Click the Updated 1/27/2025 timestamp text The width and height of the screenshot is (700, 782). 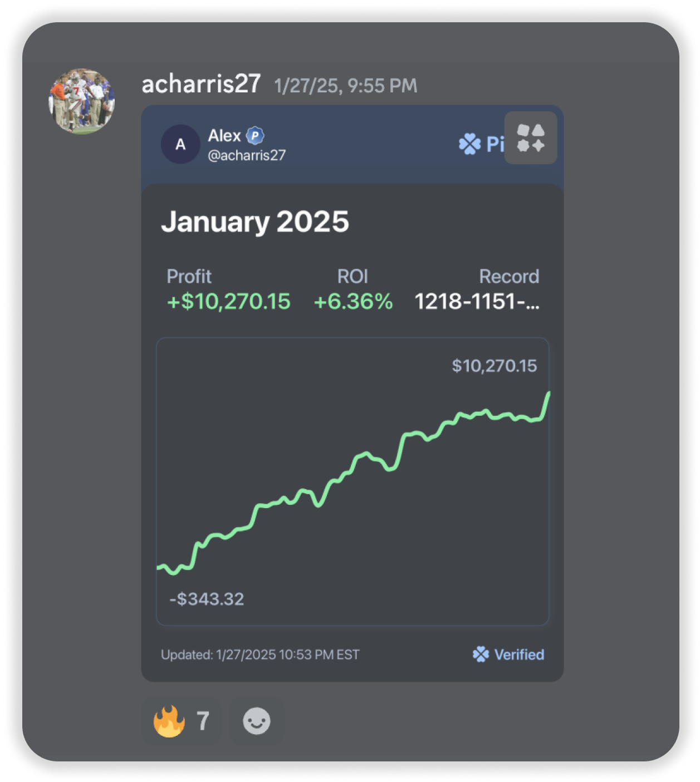(260, 655)
